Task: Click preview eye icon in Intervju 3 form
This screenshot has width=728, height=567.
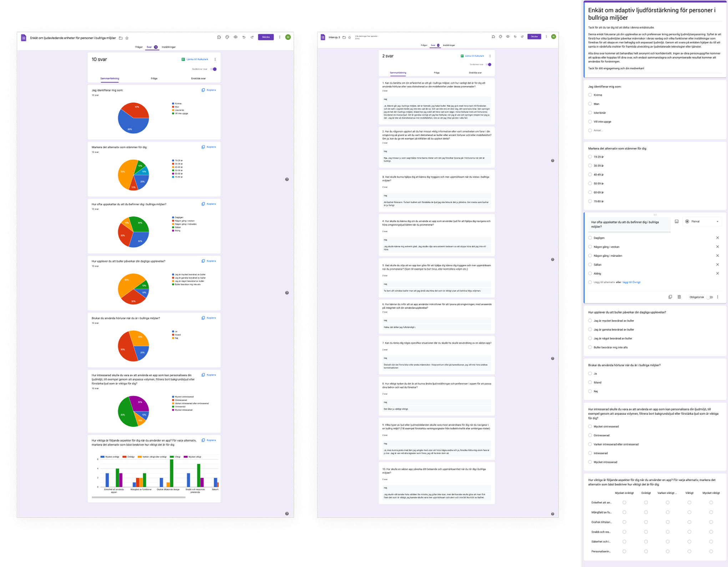Action: pyautogui.click(x=508, y=37)
